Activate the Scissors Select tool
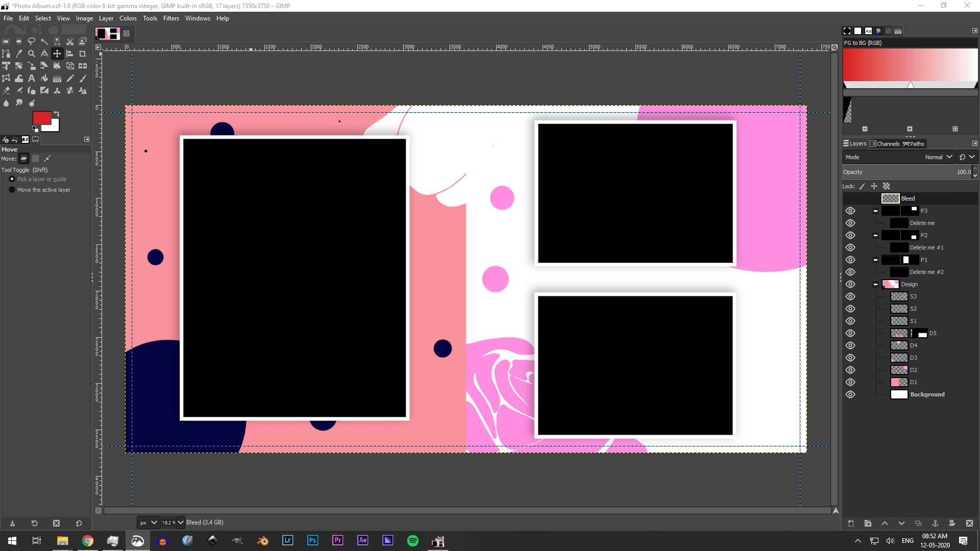 click(x=70, y=41)
